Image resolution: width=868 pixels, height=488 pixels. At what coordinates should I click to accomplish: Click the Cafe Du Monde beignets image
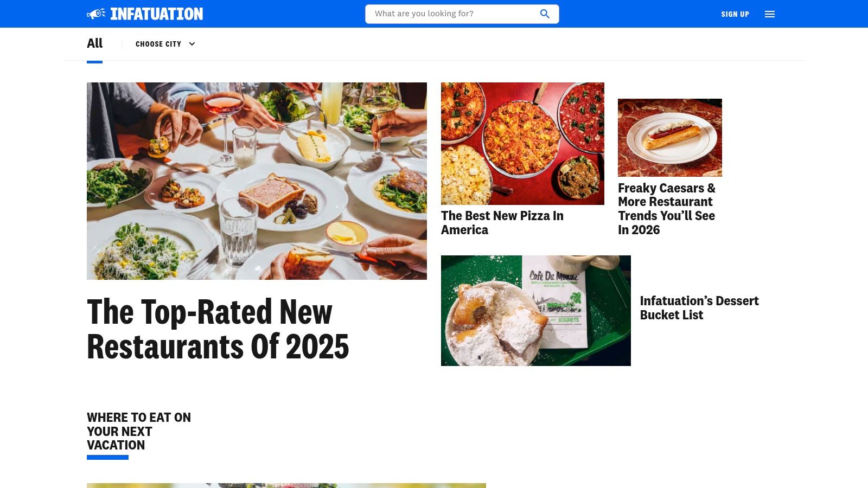536,311
